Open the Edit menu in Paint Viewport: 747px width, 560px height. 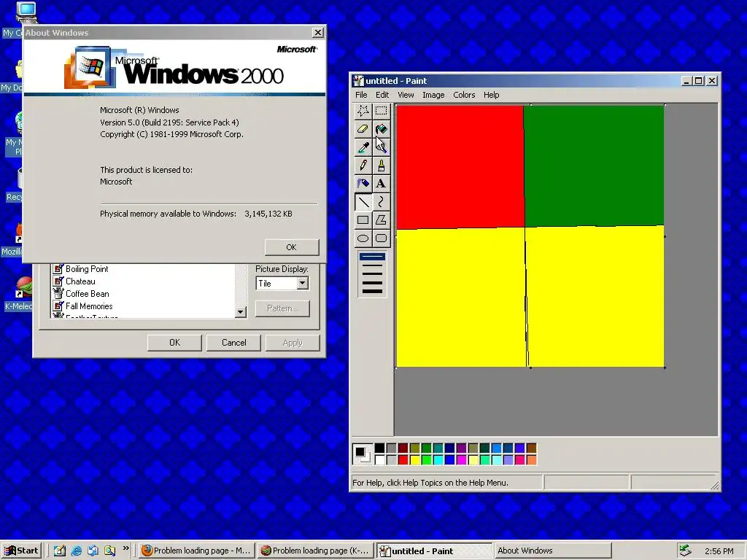(382, 95)
